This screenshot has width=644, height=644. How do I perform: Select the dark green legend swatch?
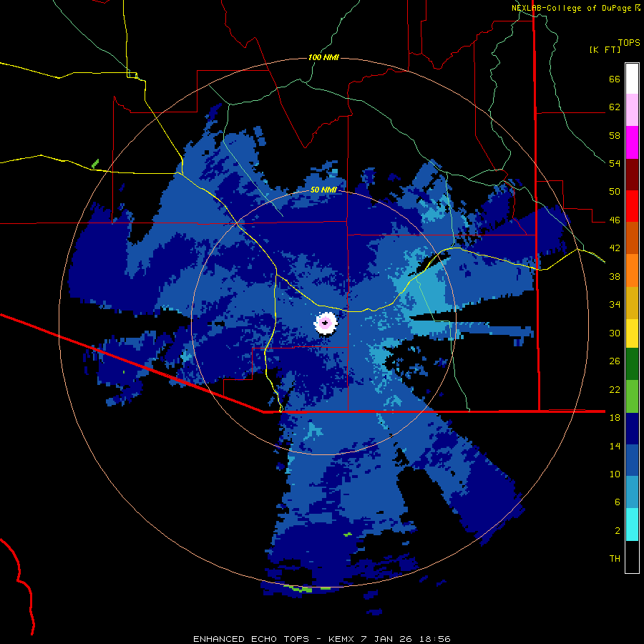[632, 364]
